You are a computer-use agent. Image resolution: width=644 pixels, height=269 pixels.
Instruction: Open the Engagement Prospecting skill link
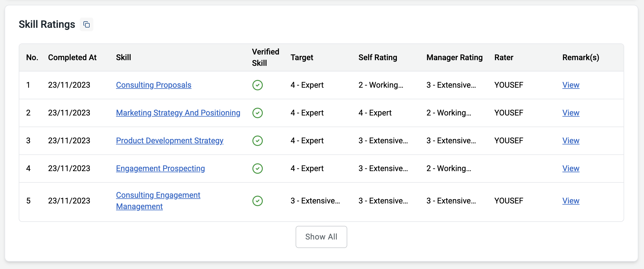click(x=160, y=169)
